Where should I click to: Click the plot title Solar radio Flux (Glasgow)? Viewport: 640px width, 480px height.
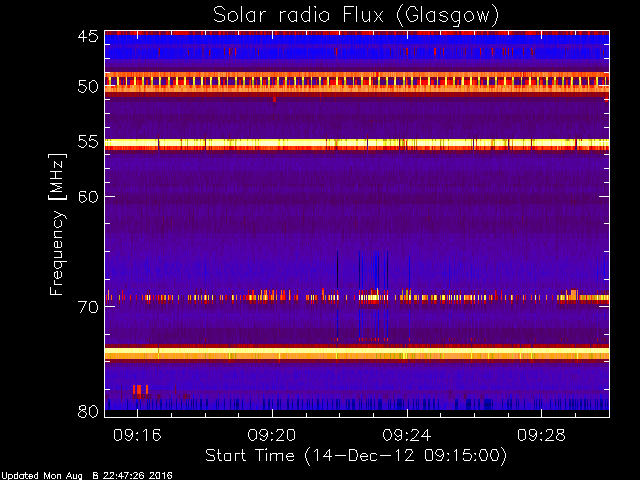coord(356,16)
